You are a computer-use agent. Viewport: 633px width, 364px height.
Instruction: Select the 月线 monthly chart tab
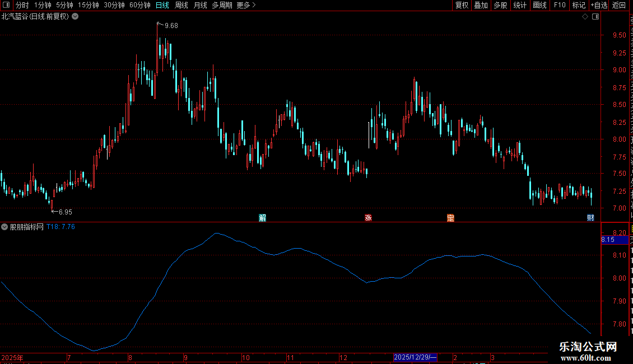(x=200, y=5)
